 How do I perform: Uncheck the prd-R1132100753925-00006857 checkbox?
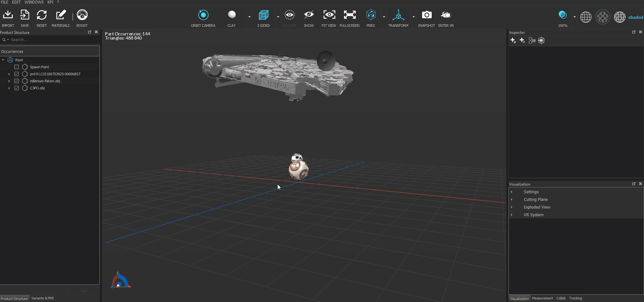[x=17, y=74]
